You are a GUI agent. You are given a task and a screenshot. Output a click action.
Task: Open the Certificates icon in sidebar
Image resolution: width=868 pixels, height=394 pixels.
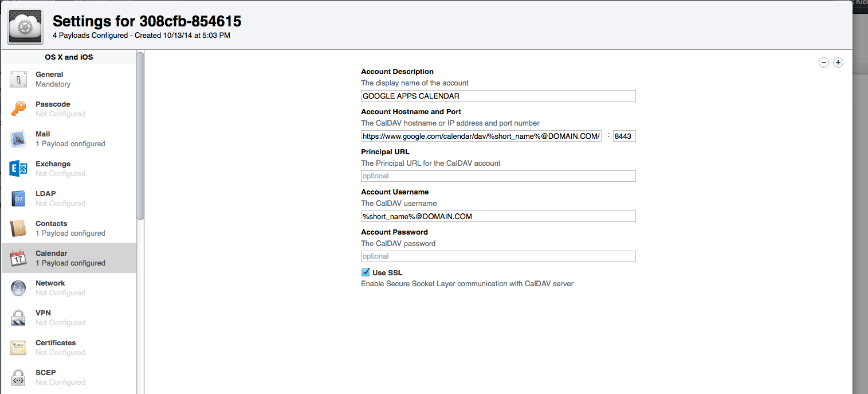[x=18, y=348]
